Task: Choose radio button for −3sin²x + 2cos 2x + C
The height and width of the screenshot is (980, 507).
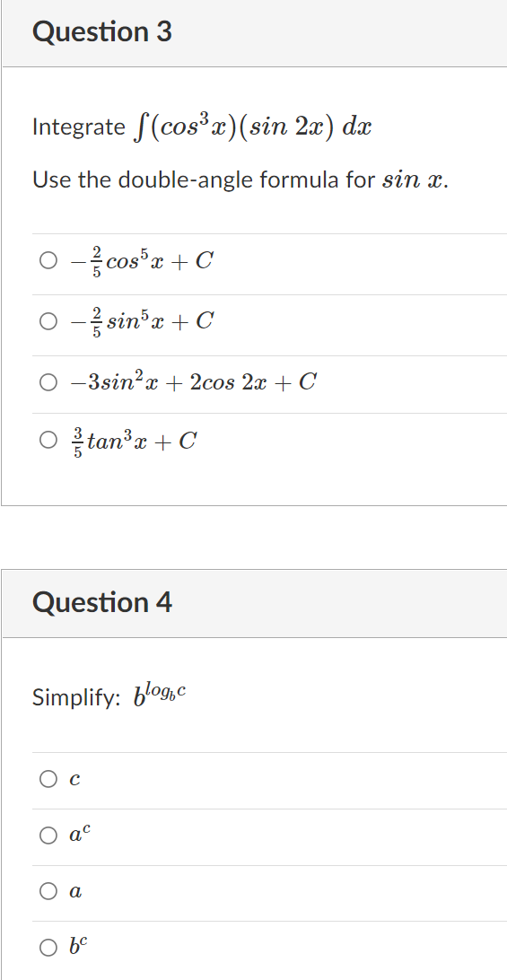Action: 48,382
